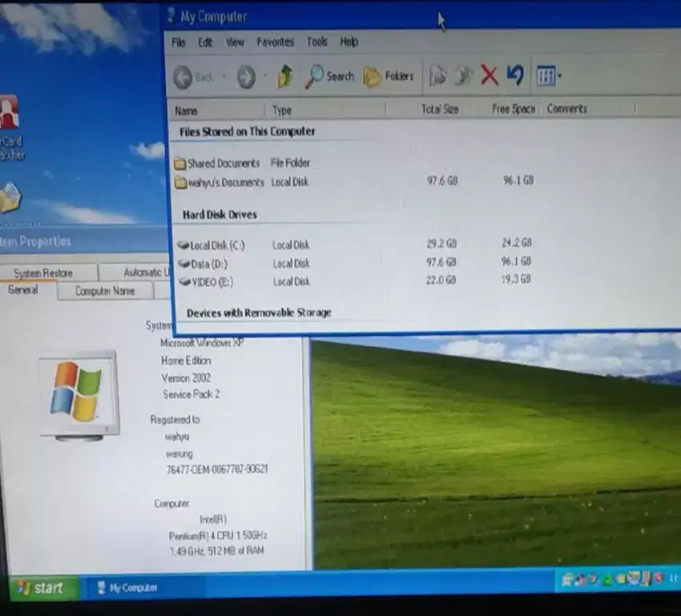Screen dimensions: 681x616
Task: Open the File menu in My Computer
Action: coord(178,42)
